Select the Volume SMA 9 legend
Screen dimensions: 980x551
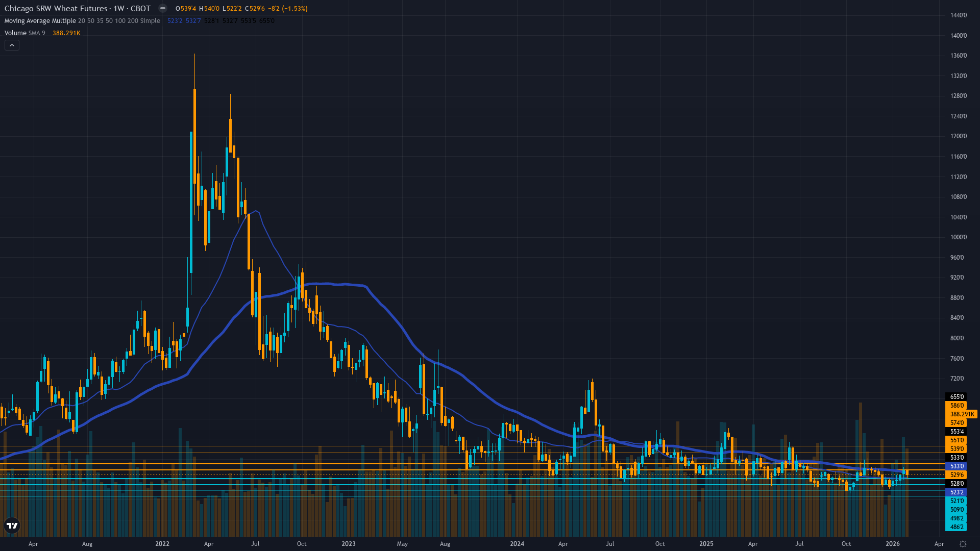[x=24, y=33]
